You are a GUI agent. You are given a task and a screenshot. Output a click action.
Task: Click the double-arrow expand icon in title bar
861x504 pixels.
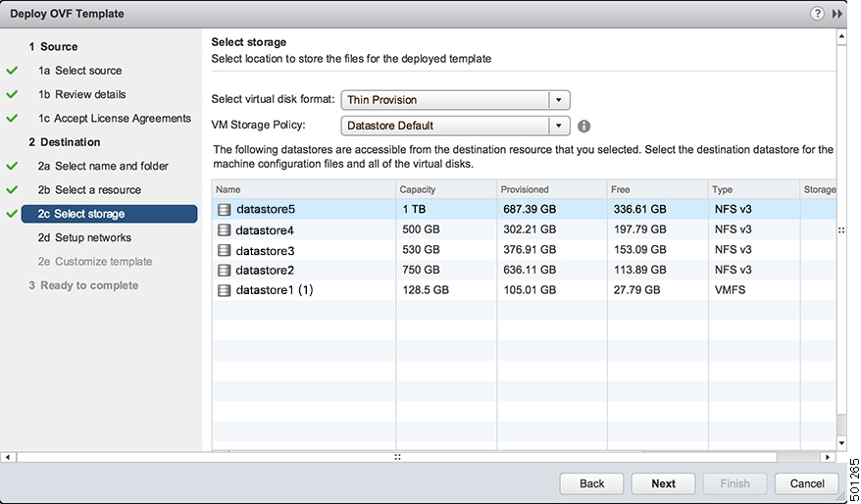(x=837, y=14)
